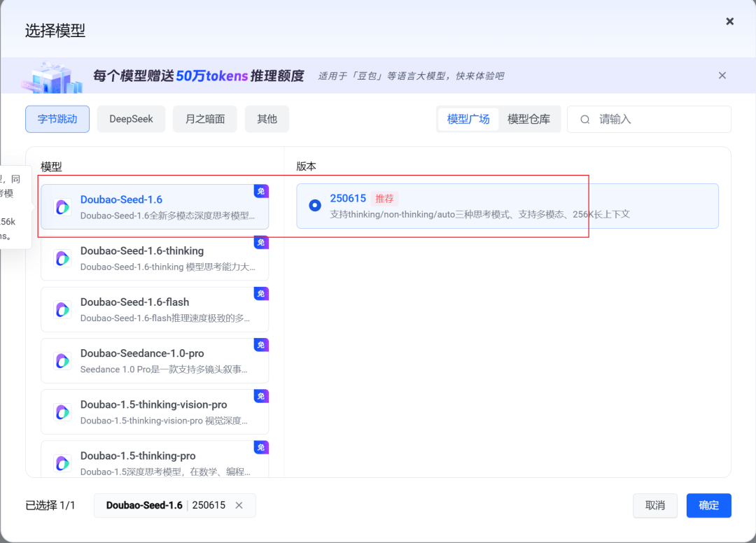Image resolution: width=756 pixels, height=543 pixels.
Task: Open the 其他 provider tab
Action: (x=267, y=119)
